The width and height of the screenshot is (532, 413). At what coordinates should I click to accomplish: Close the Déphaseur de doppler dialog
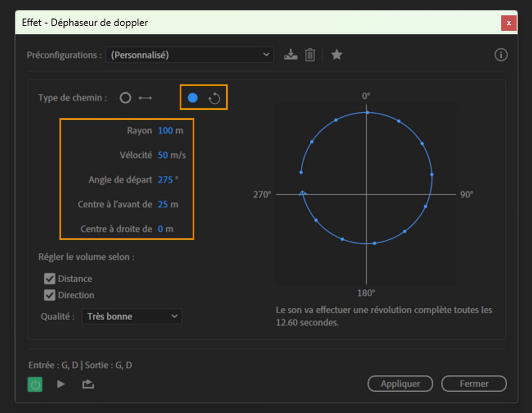509,23
